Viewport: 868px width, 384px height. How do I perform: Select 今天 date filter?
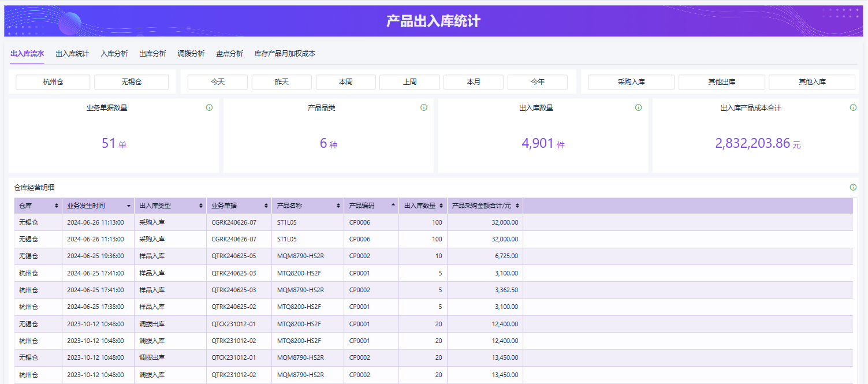click(218, 82)
